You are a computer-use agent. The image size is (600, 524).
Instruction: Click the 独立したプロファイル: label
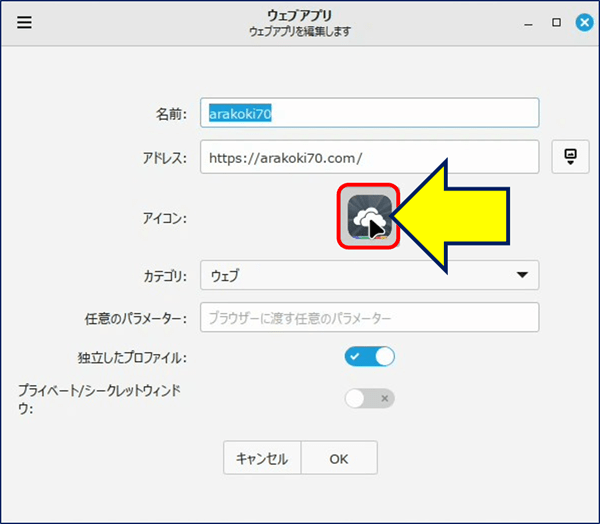point(132,357)
